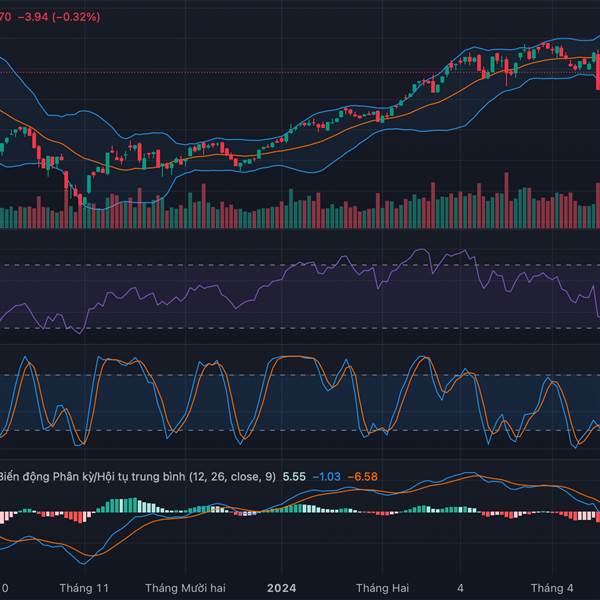Click the tallest green MACD histogram bars
This screenshot has height=600, width=600.
point(123,505)
